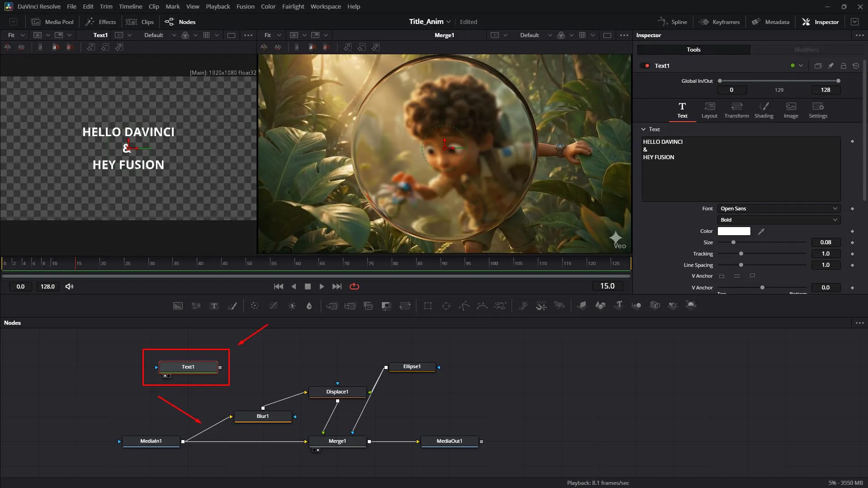Lock the Text1 tool in Inspector

tap(843, 66)
